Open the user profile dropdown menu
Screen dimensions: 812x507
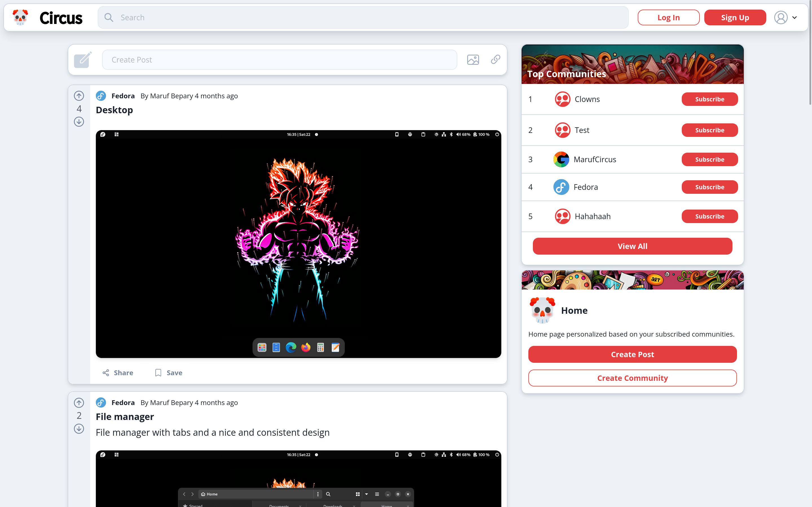[785, 17]
